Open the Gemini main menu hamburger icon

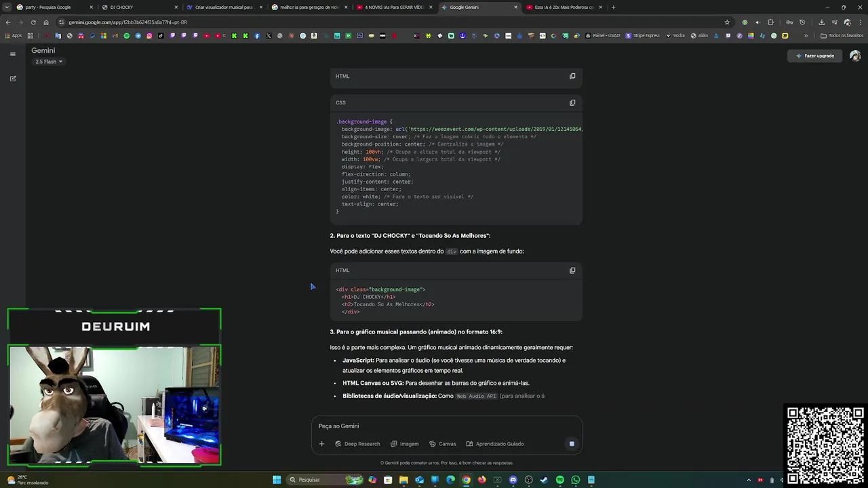pyautogui.click(x=12, y=54)
